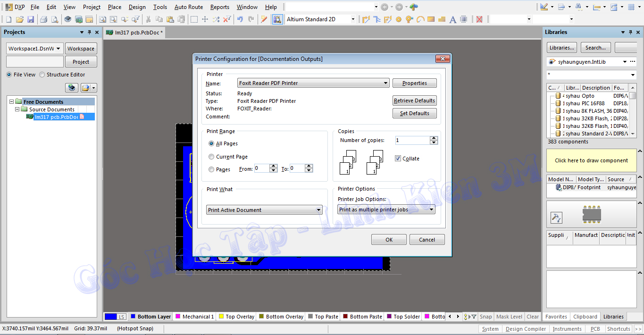Viewport: 644px width, 335px height.
Task: Place a Via using the toolbar icon
Action: (409, 19)
